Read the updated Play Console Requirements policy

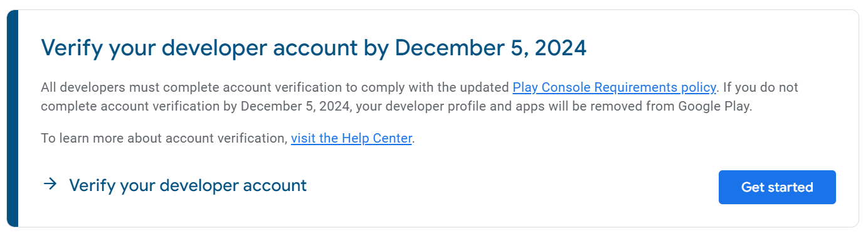614,87
